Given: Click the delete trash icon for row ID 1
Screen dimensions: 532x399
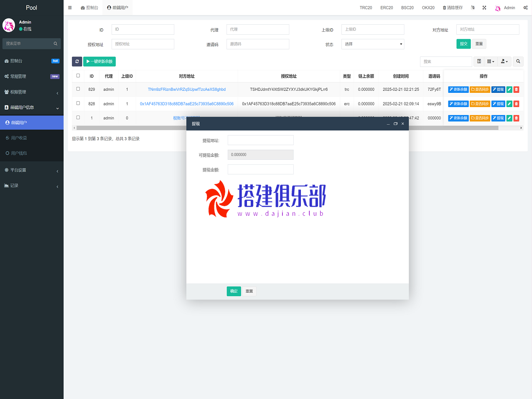Looking at the screenshot, I should [517, 118].
